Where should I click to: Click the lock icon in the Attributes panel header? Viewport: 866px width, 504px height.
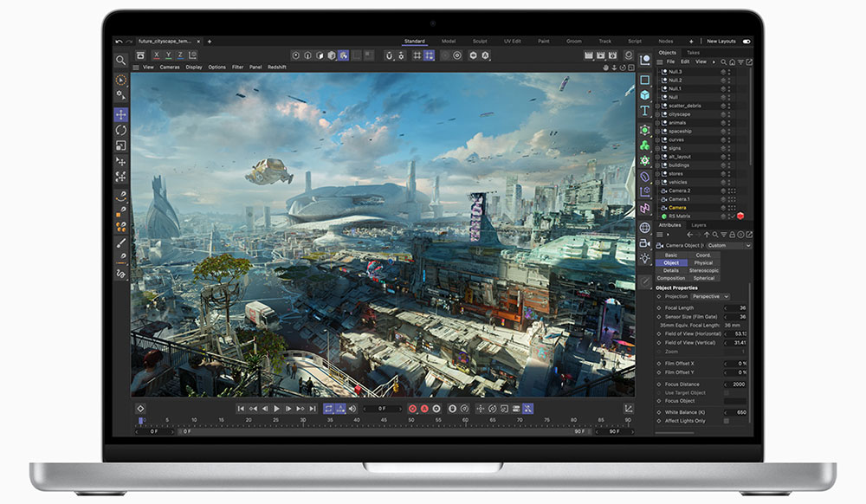[x=732, y=235]
